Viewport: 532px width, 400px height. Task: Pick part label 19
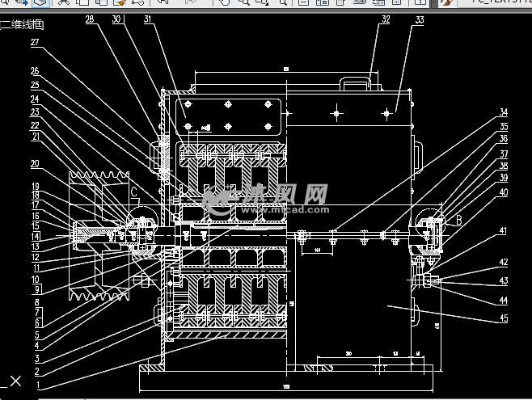(x=36, y=187)
